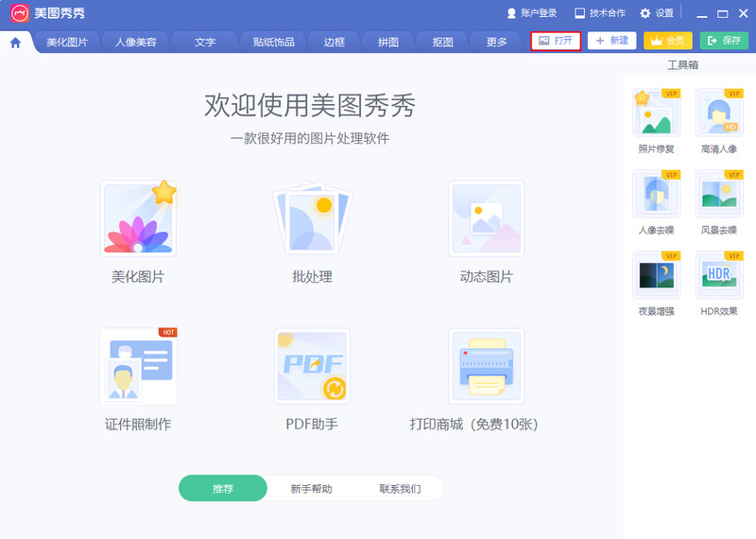
Task: Launch PDF助手 icon
Action: (313, 366)
